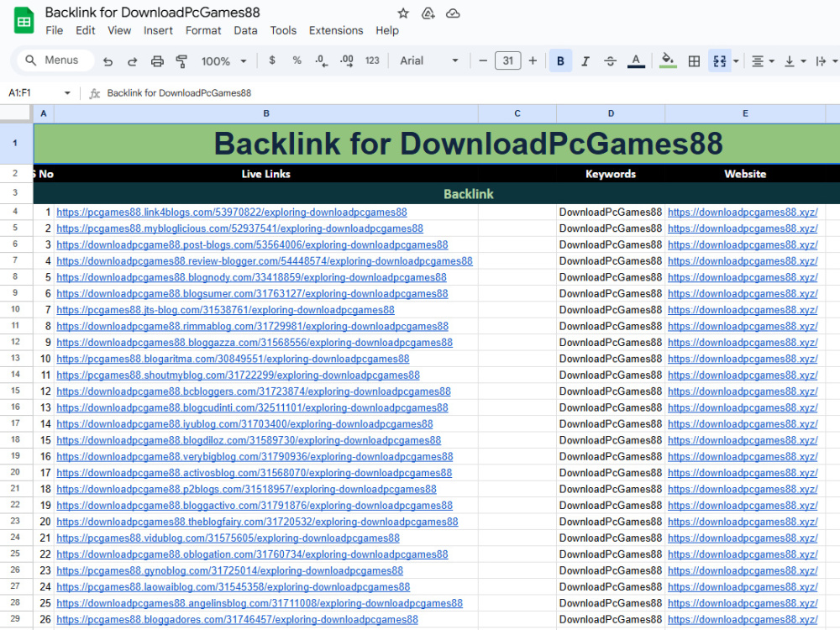Open the mybloglicious.com backlink
Viewport: 840px width, 630px height.
pos(239,228)
